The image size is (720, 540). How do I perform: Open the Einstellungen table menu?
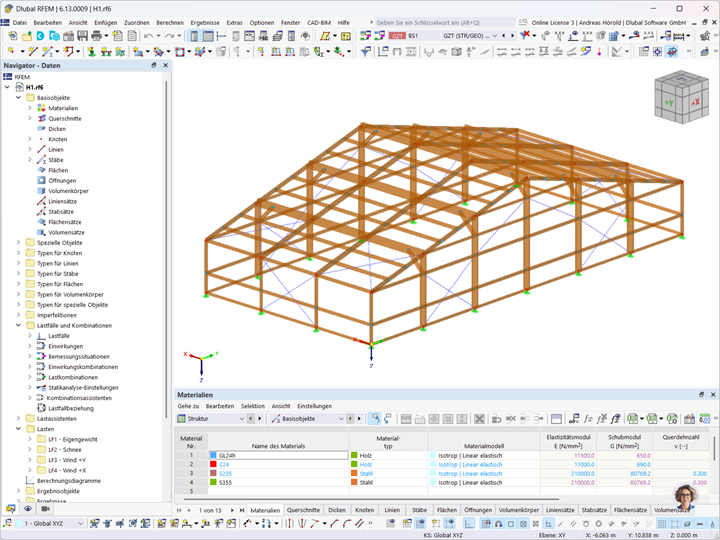[315, 406]
